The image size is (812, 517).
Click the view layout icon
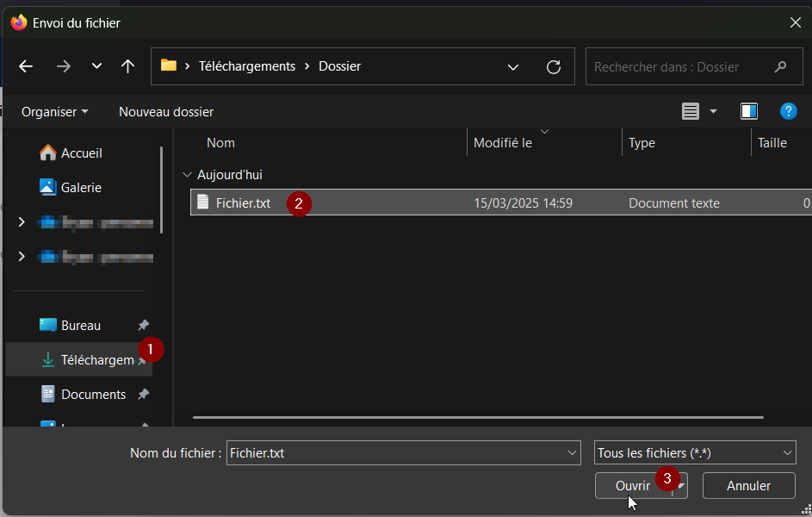pos(691,111)
